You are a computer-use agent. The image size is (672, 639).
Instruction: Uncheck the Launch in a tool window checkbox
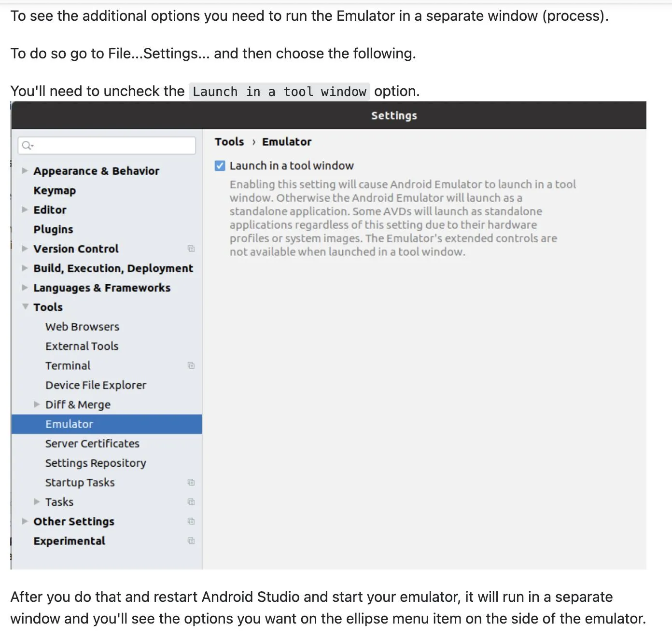coord(220,166)
